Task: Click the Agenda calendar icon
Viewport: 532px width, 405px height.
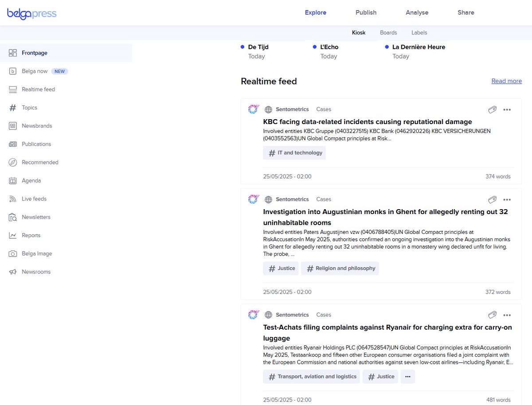Action: (x=13, y=180)
